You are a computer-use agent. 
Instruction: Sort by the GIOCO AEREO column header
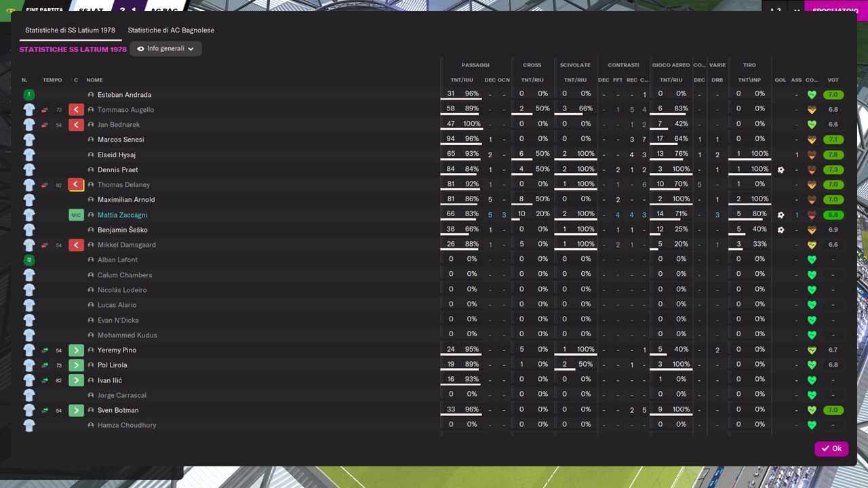(671, 65)
